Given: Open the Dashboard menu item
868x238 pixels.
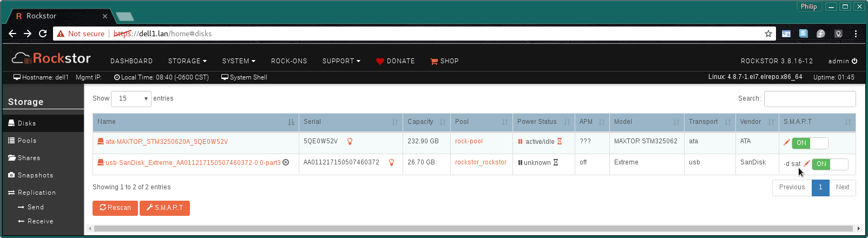Looking at the screenshot, I should [x=131, y=61].
